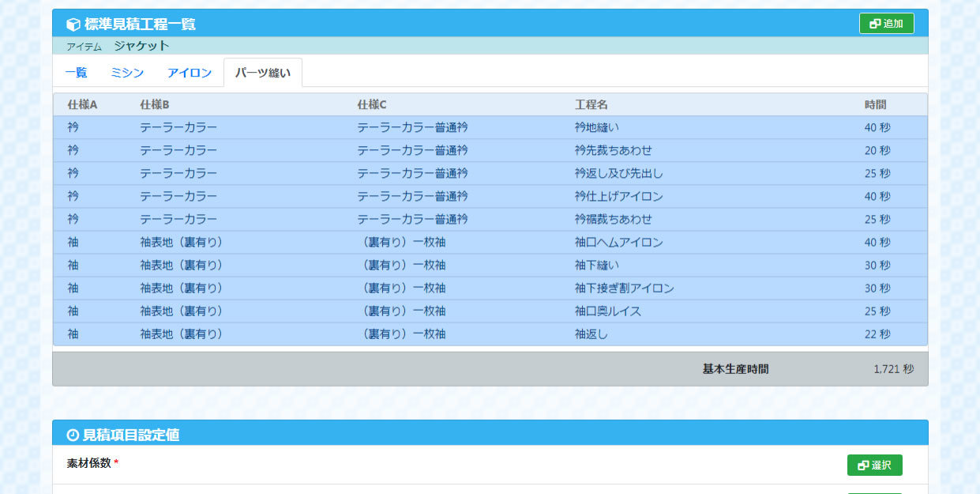Click the 袖返し process row

tap(591, 334)
